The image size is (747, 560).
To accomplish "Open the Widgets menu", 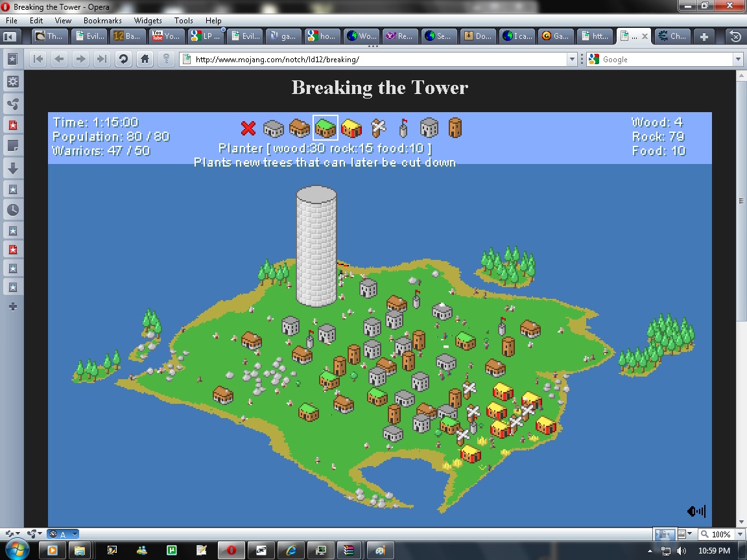I will pos(148,21).
